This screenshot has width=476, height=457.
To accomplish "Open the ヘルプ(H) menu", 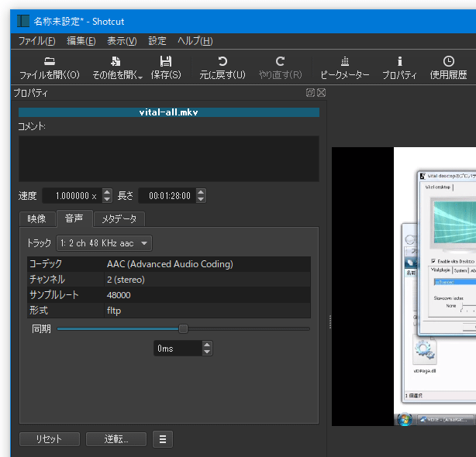I will [x=195, y=41].
